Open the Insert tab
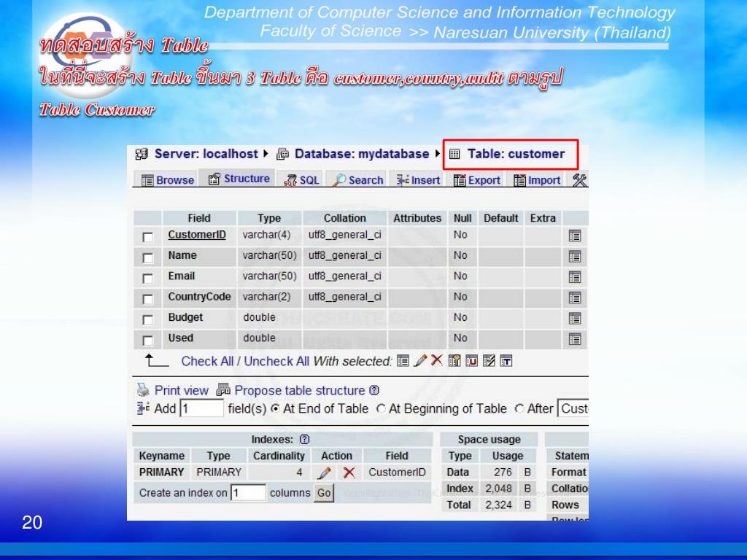Image resolution: width=747 pixels, height=560 pixels. (418, 180)
